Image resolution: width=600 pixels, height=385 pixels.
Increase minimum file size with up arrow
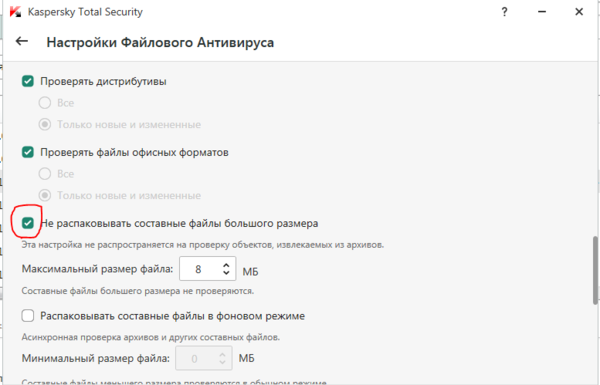[222, 354]
